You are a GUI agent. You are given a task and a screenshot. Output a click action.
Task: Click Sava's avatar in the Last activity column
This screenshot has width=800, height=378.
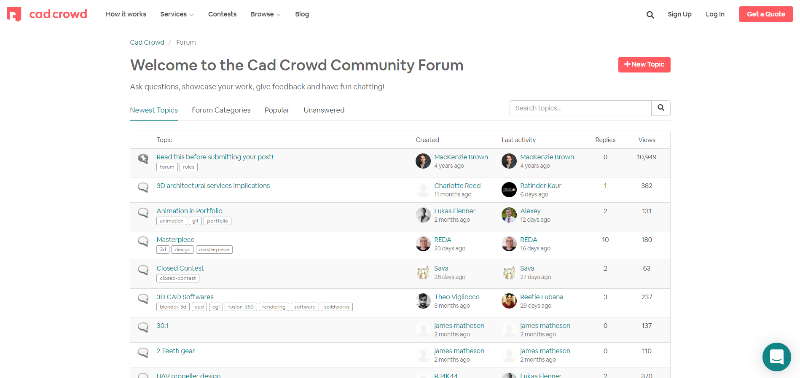[x=509, y=272]
